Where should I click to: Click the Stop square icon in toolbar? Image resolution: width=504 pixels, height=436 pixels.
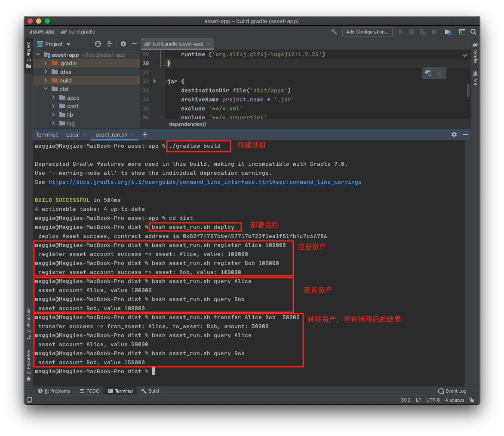tap(434, 32)
